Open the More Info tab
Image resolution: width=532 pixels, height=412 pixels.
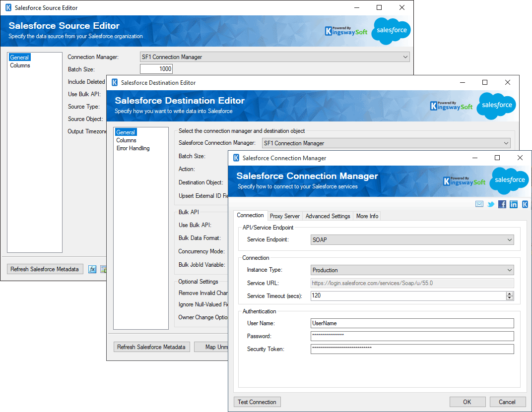[x=367, y=216]
